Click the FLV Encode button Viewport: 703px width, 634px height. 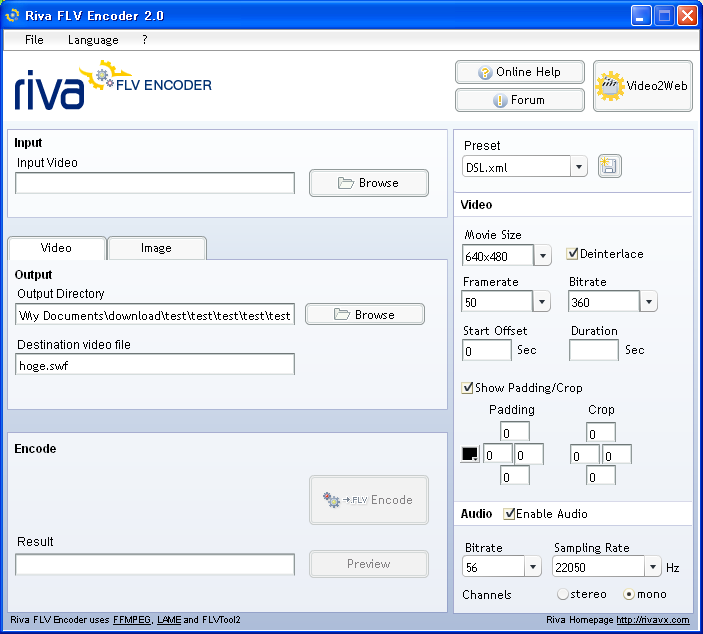coord(369,500)
